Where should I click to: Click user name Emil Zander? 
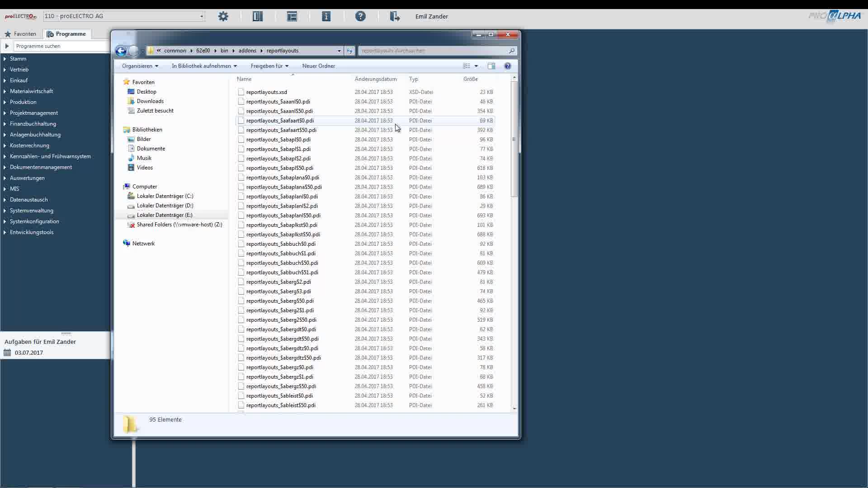[432, 16]
